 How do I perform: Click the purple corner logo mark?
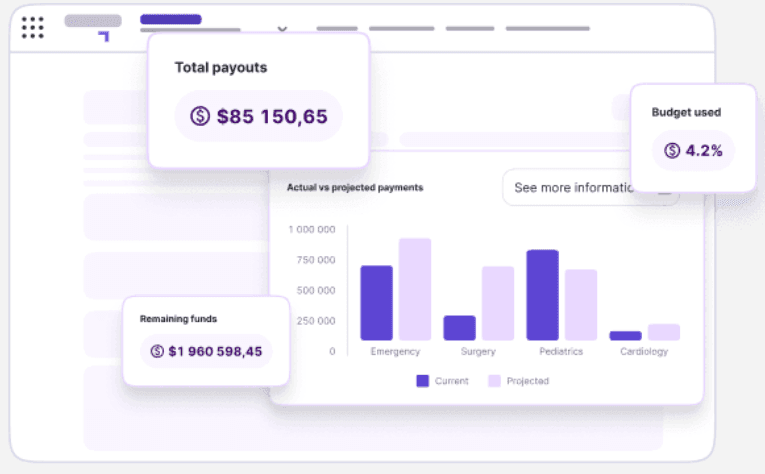coord(103,36)
